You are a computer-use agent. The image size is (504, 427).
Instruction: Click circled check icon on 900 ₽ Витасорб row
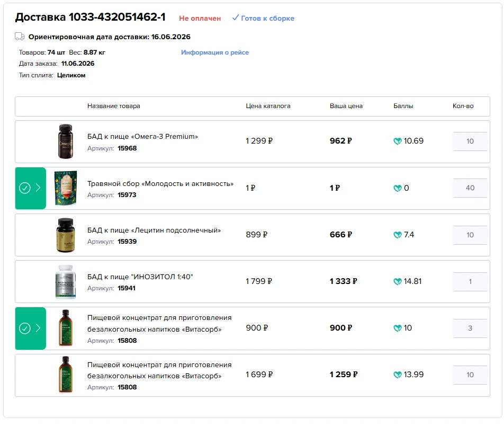[x=25, y=328]
